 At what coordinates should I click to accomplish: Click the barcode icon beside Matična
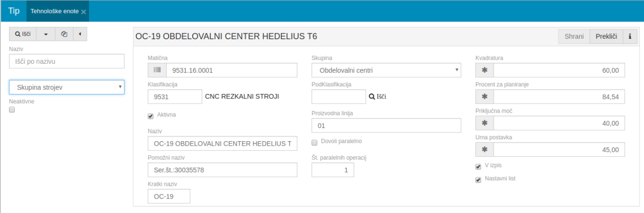click(157, 70)
